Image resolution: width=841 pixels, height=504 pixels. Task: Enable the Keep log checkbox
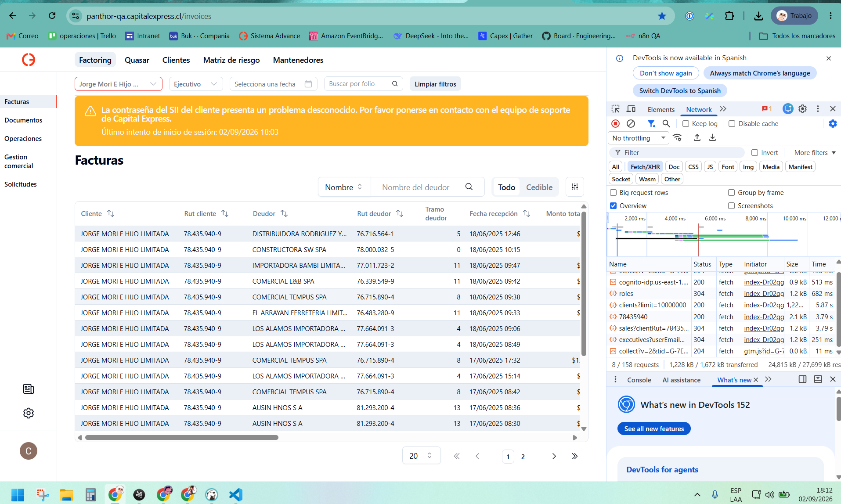686,124
